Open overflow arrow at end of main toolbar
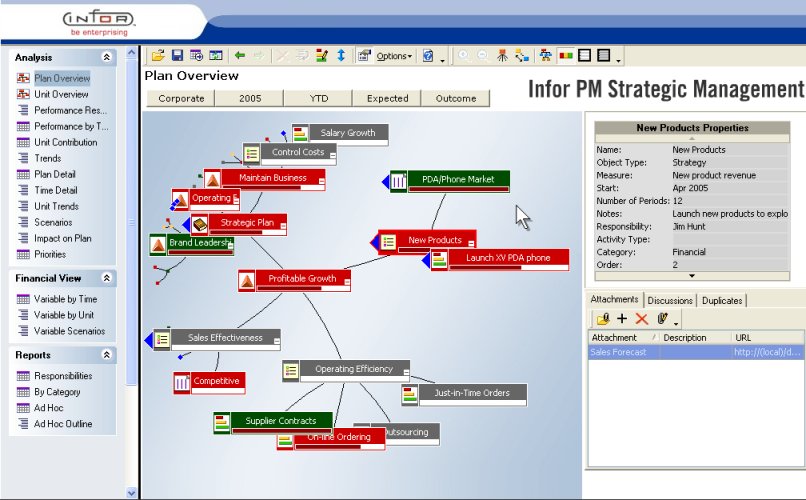806x500 pixels. click(618, 60)
